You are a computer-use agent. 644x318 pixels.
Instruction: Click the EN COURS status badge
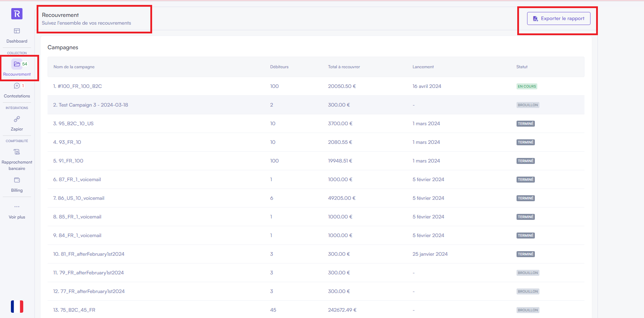click(527, 86)
